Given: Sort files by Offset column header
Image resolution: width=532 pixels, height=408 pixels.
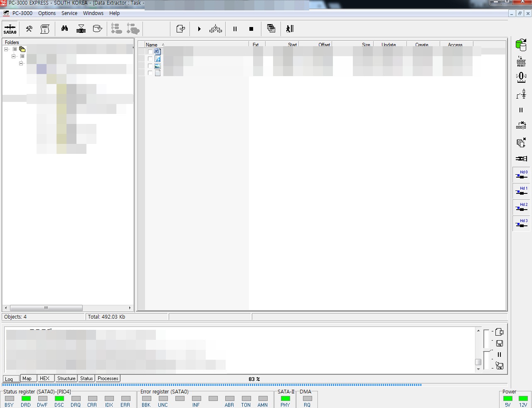Looking at the screenshot, I should click(315, 45).
